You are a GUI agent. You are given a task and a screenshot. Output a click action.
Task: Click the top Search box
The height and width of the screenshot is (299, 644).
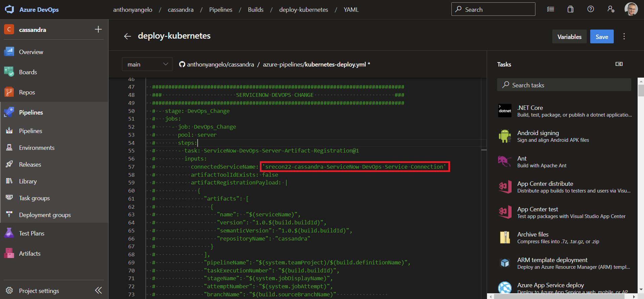tap(493, 9)
